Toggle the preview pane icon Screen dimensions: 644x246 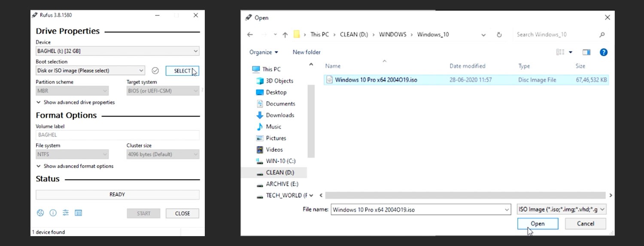[586, 52]
